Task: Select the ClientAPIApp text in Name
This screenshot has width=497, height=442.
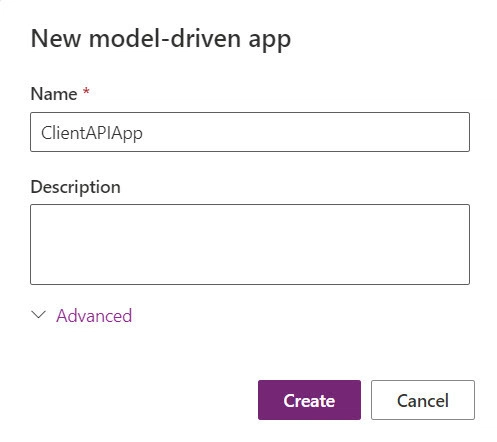Action: 92,133
